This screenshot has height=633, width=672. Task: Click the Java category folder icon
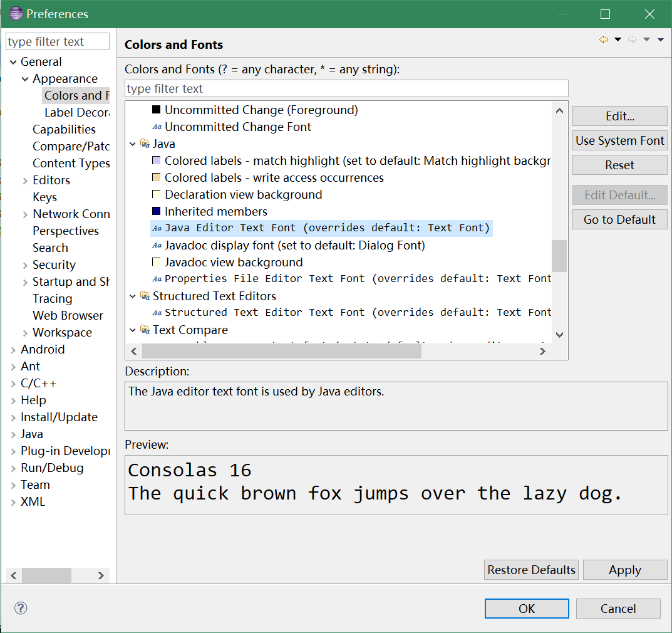pos(145,144)
